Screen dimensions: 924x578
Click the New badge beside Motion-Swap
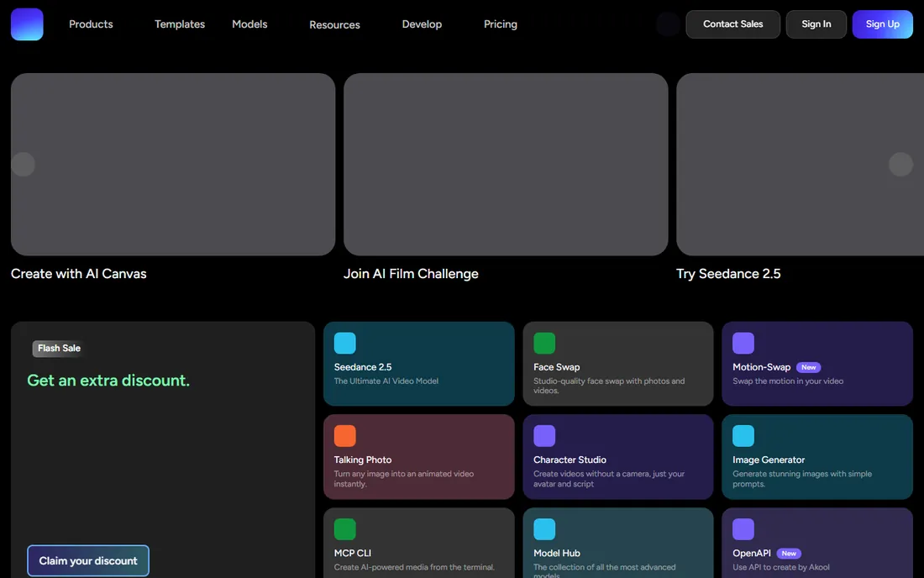808,367
